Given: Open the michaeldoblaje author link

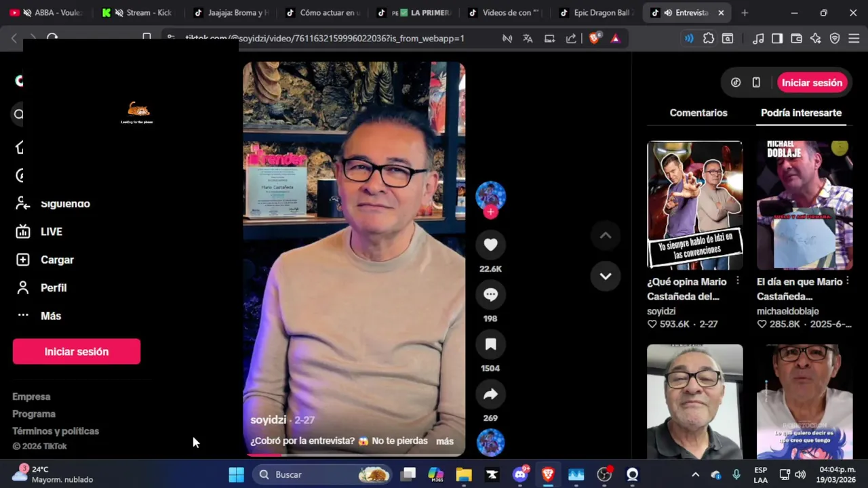Looking at the screenshot, I should (788, 312).
